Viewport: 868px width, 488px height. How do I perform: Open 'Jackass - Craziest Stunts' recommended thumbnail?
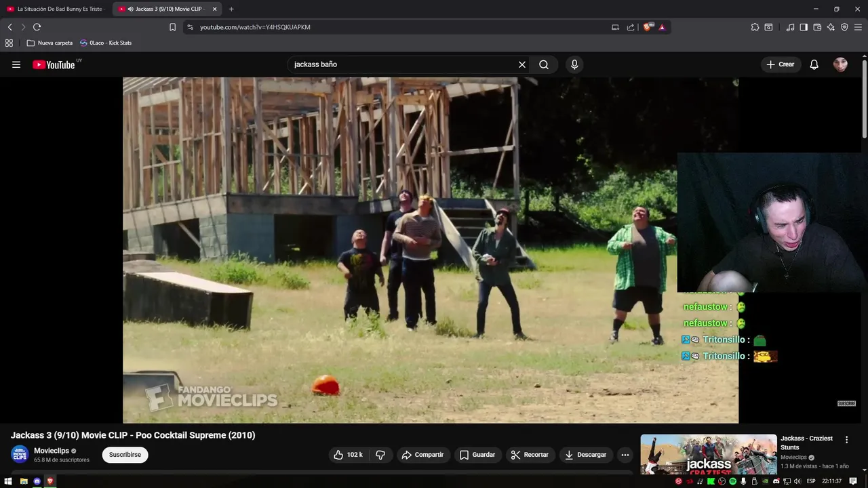(709, 454)
